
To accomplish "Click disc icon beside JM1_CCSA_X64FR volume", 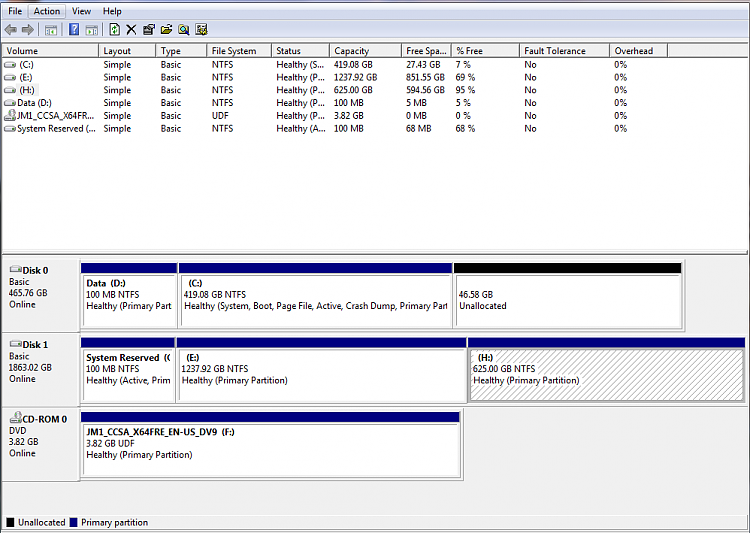I will 10,115.
